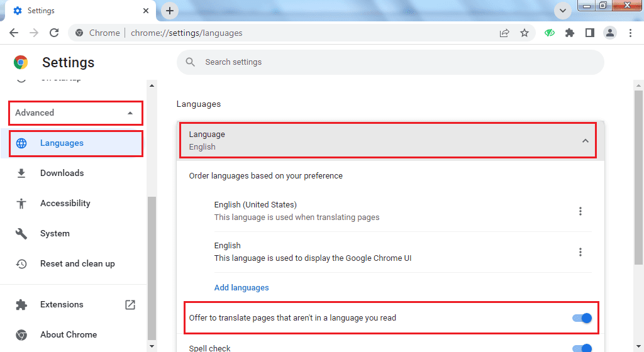Viewport: 644px width, 352px height.
Task: Collapse the Language English panel chevron
Action: [586, 141]
